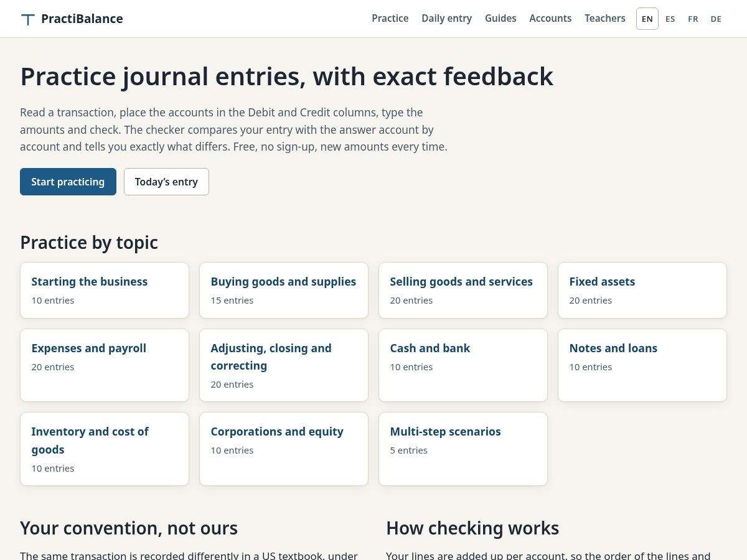
Task: Click the PractiBalance logo icon
Action: point(27,19)
